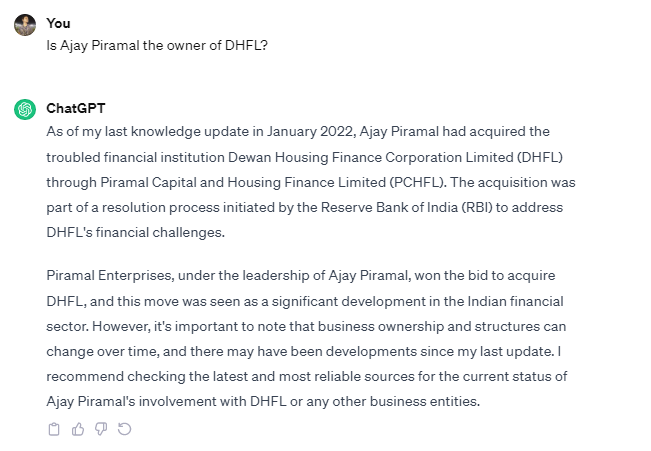Screen dimensions: 651x451
Task: Click the question "Is Ajay Piramal the owner of DHFL?"
Action: [157, 46]
